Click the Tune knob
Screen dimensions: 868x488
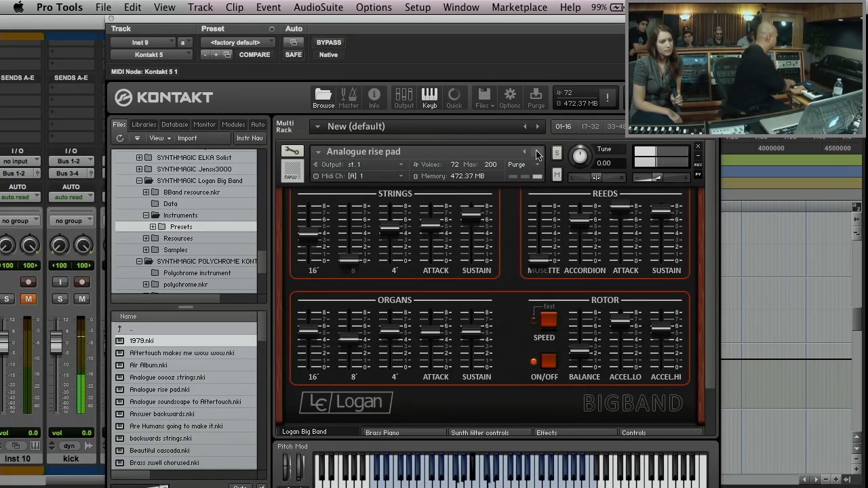coord(580,157)
